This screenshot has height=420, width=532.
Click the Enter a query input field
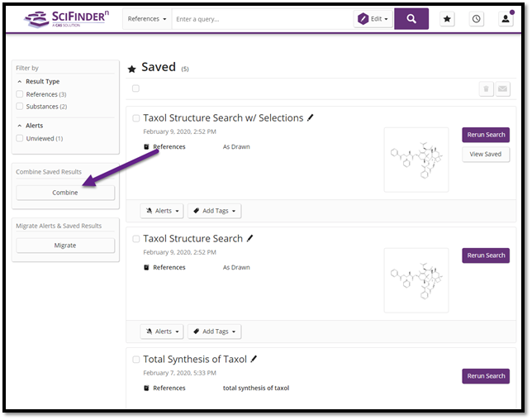pos(262,19)
